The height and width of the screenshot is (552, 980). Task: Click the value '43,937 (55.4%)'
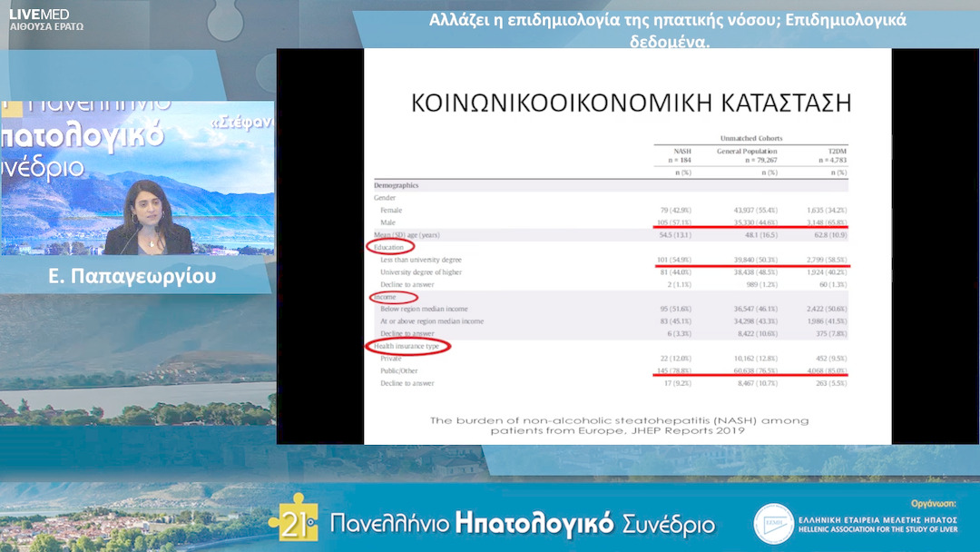click(x=756, y=210)
